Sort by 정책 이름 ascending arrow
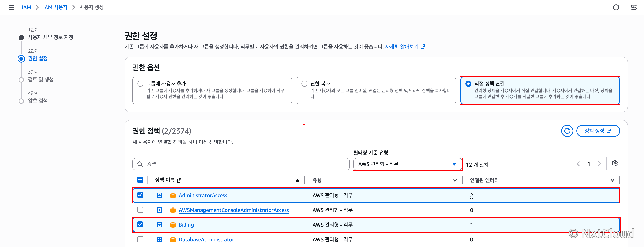 [297, 180]
